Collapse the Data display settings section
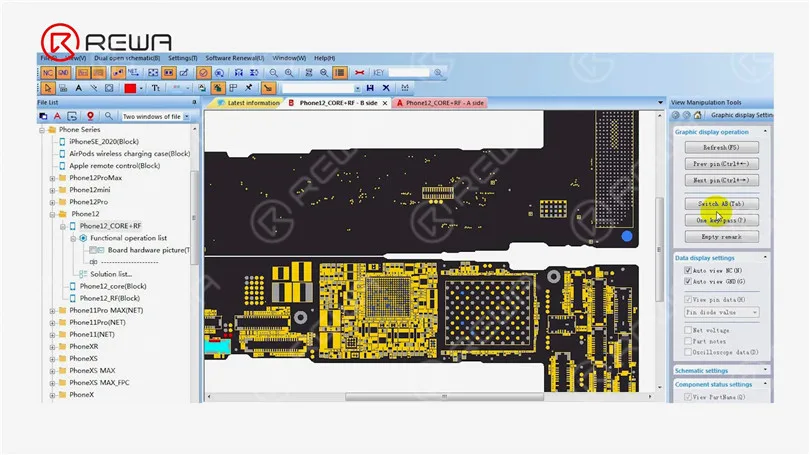This screenshot has height=455, width=810. pyautogui.click(x=766, y=257)
